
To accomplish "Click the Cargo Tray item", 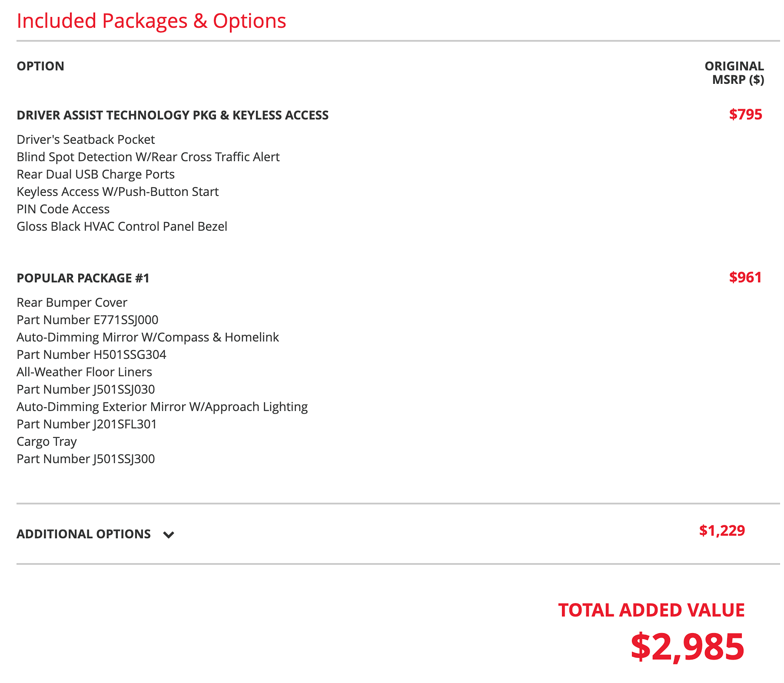I will pos(47,441).
